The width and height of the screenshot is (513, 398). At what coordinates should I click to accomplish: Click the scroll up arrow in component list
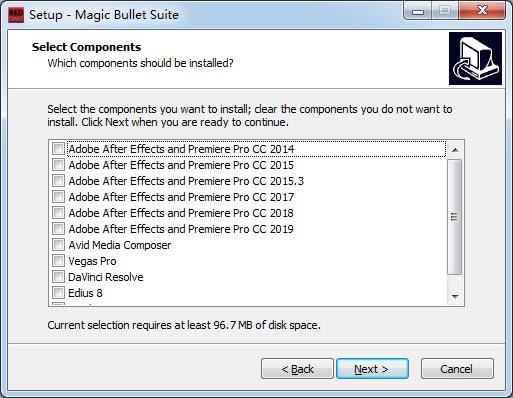455,150
